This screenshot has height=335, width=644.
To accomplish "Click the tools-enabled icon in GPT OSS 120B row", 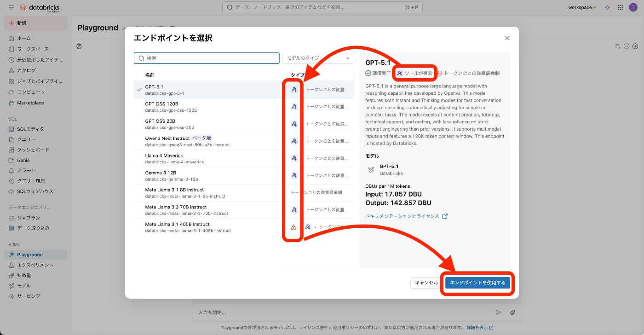I will 294,107.
